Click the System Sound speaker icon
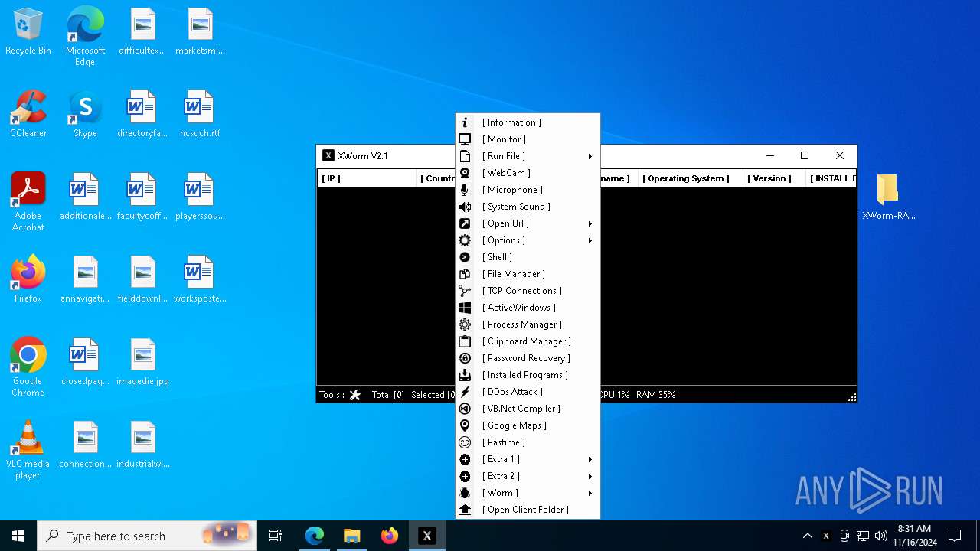The image size is (980, 551). pyautogui.click(x=465, y=207)
